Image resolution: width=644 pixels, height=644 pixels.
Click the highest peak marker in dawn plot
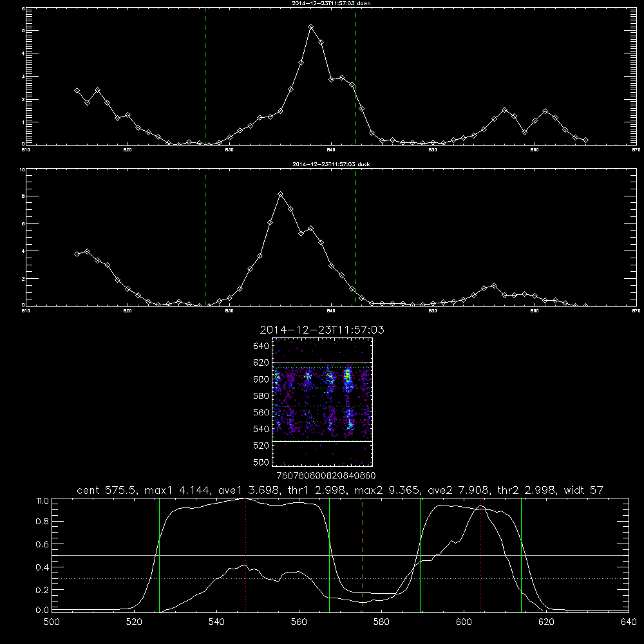(311, 27)
